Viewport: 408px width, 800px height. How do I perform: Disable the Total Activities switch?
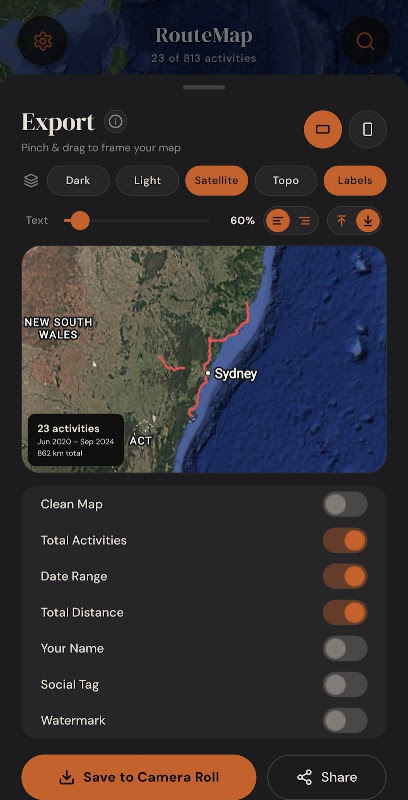click(x=345, y=541)
